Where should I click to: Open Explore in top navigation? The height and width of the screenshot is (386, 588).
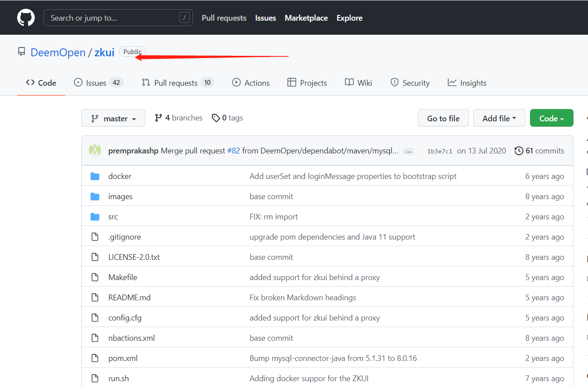[349, 18]
